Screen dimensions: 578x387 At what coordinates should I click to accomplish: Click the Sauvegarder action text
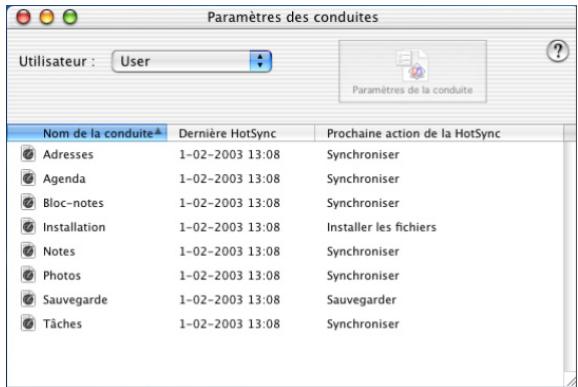(362, 300)
